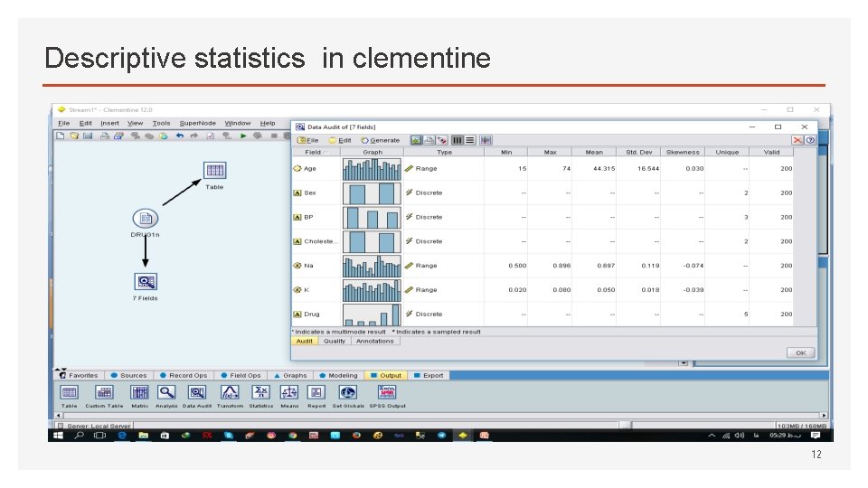This screenshot has width=868, height=488.
Task: Click the Save stream toolbar icon
Action: point(88,136)
